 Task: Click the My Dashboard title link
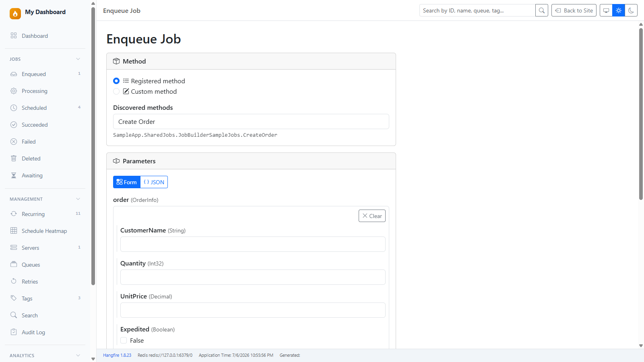point(45,12)
